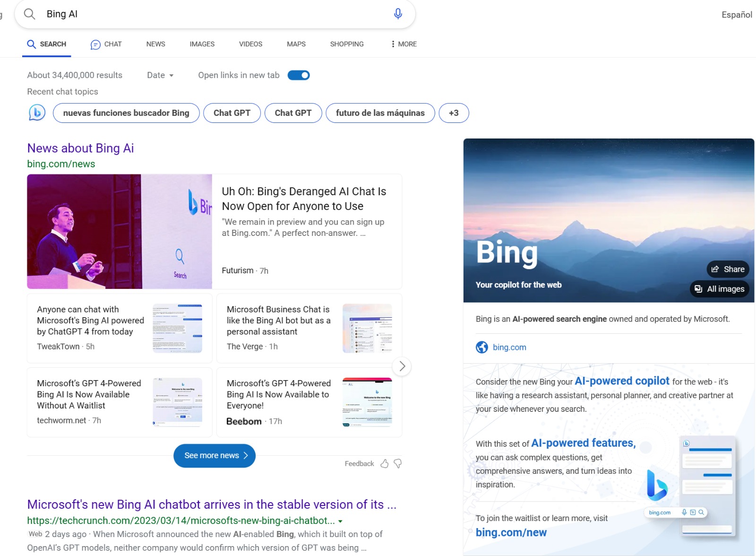The width and height of the screenshot is (756, 556).
Task: Open The Verge article thumbnail
Action: click(367, 329)
